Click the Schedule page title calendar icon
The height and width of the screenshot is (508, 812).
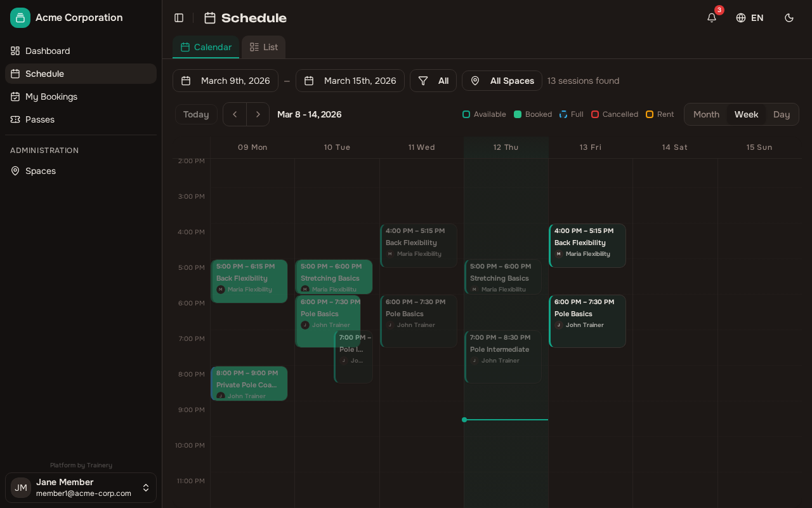coord(210,18)
